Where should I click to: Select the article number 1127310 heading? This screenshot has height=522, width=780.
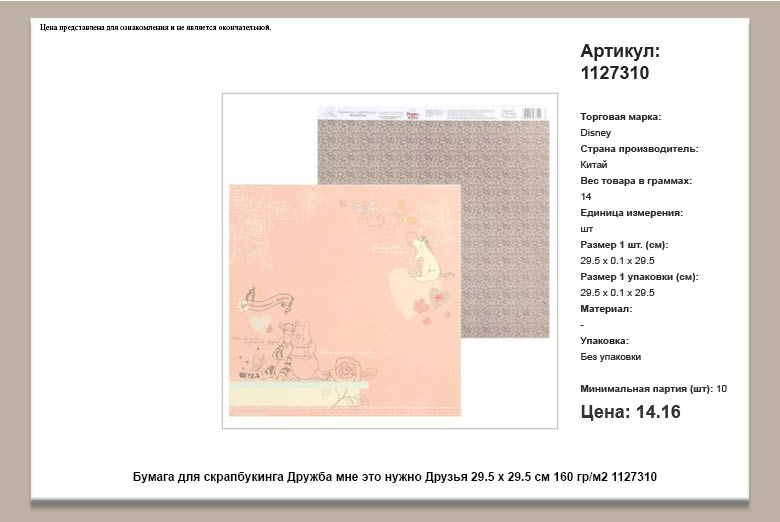[x=620, y=62]
